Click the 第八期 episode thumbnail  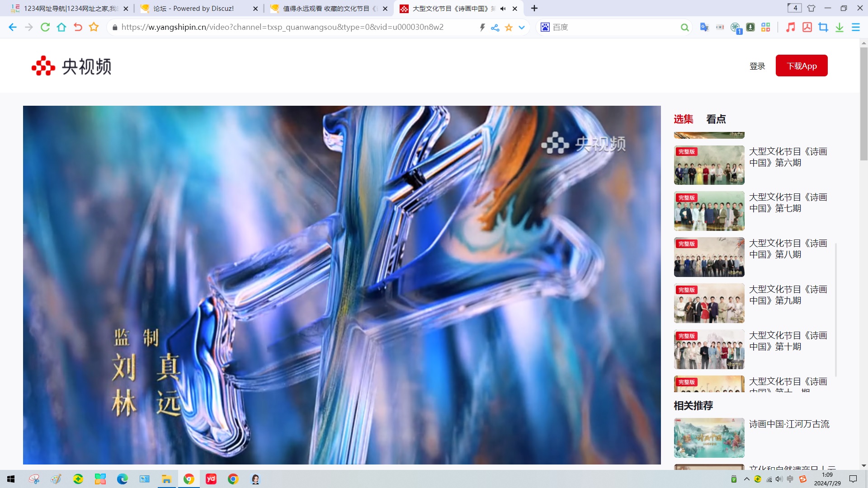[709, 257]
